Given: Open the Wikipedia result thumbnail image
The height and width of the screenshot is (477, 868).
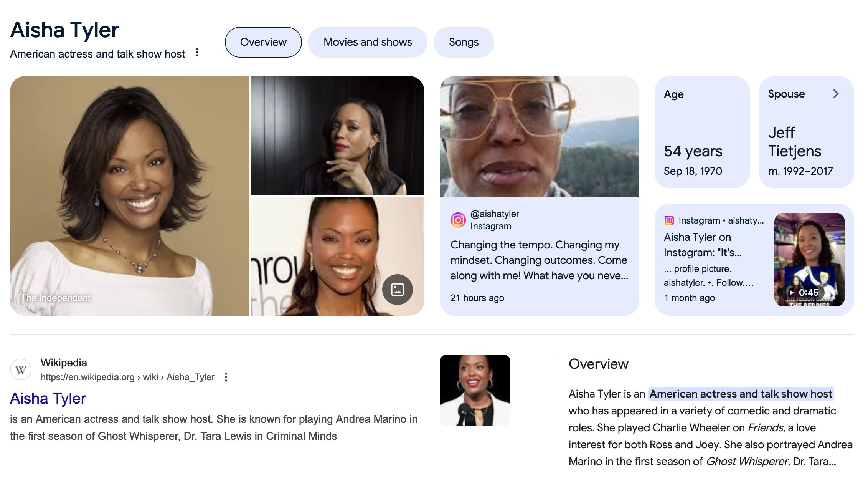Looking at the screenshot, I should click(x=475, y=390).
